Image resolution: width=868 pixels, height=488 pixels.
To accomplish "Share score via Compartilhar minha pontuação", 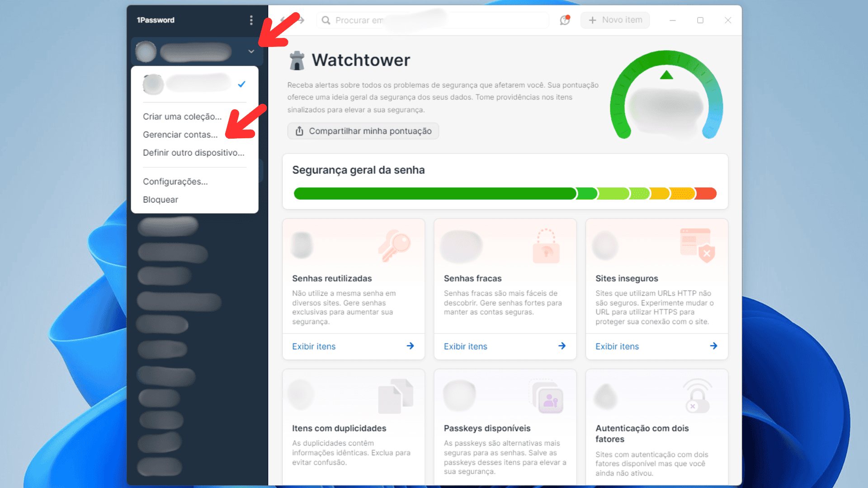I will click(363, 131).
